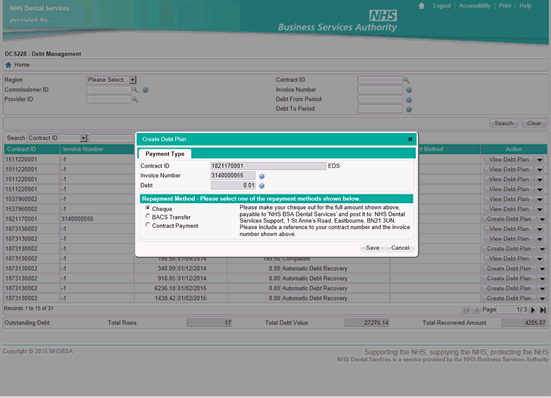Click dialog Contract ID field 1821170001
This screenshot has height=398, width=551.
coord(268,166)
